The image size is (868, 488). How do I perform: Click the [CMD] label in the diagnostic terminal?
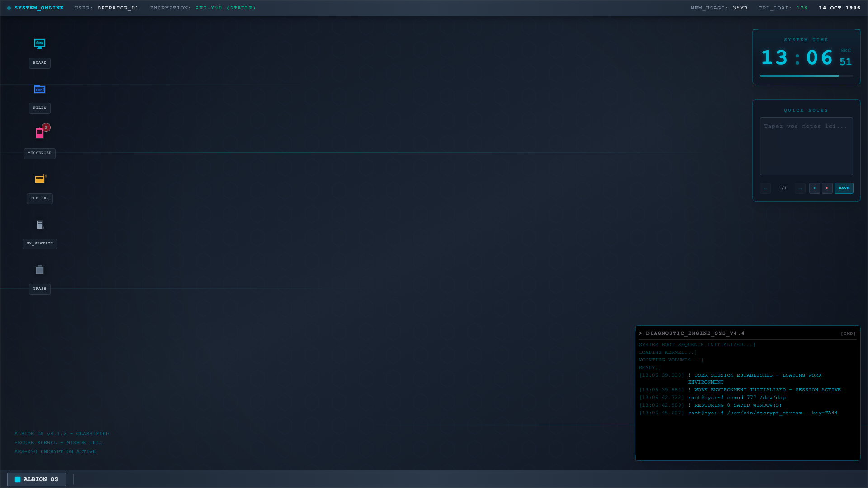tap(848, 334)
